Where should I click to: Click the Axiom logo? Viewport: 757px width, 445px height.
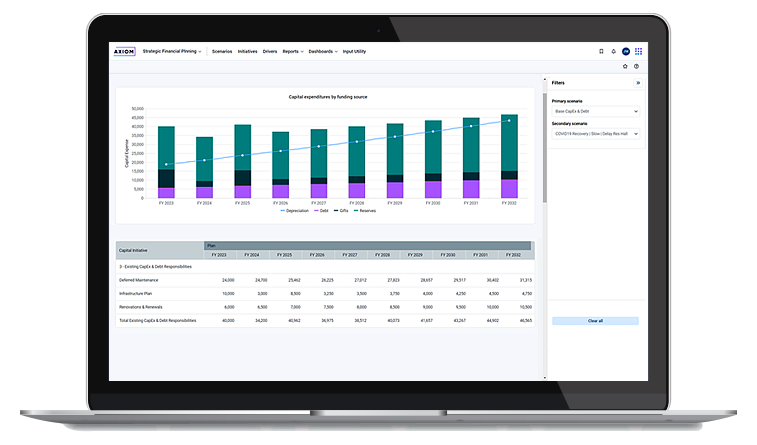(x=123, y=50)
